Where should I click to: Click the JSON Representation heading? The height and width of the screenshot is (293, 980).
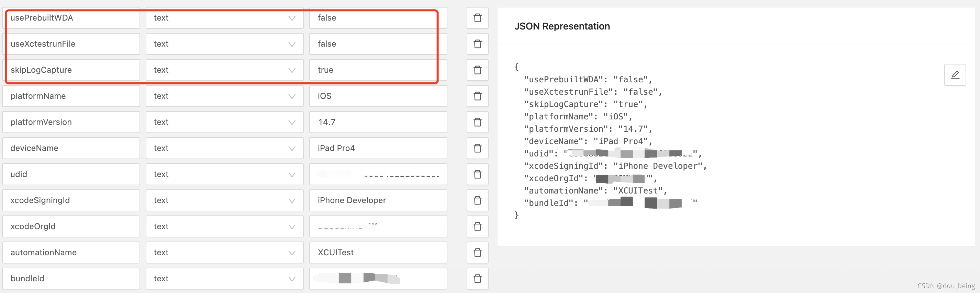pyautogui.click(x=562, y=26)
